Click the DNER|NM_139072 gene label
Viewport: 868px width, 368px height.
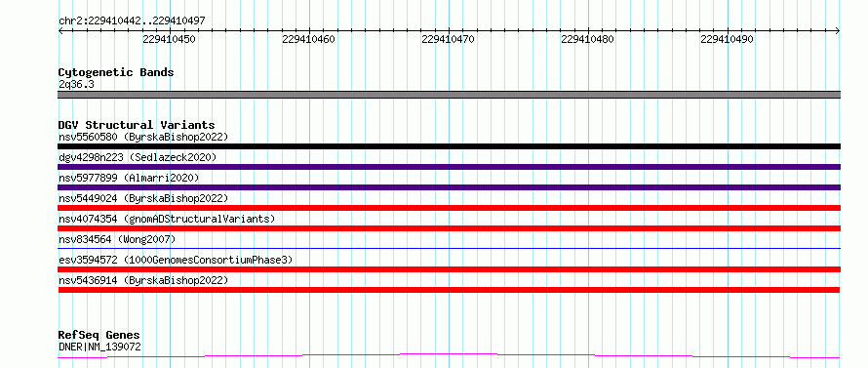coord(99,347)
